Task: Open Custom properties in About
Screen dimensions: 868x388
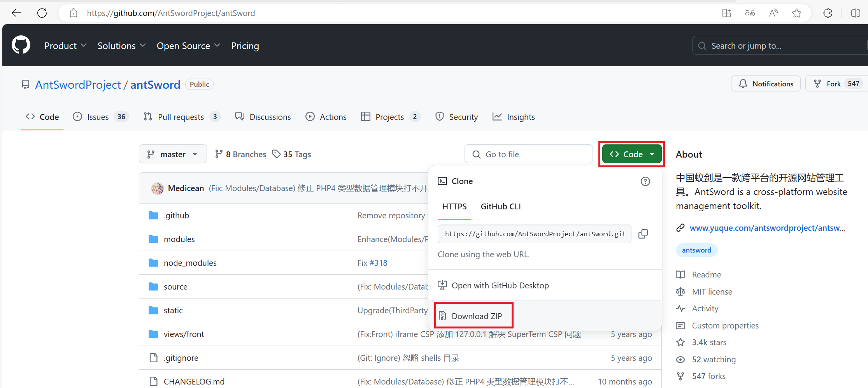Action: [725, 325]
